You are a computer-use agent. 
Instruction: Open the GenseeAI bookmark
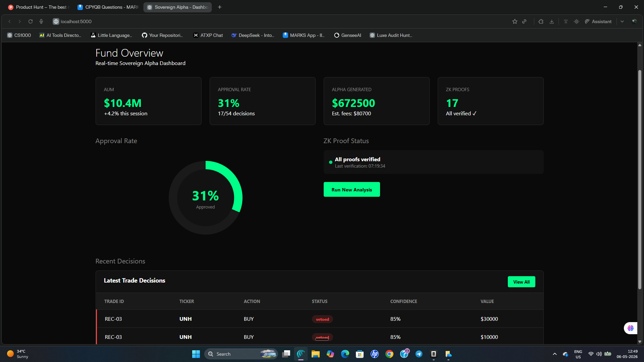[x=347, y=35]
